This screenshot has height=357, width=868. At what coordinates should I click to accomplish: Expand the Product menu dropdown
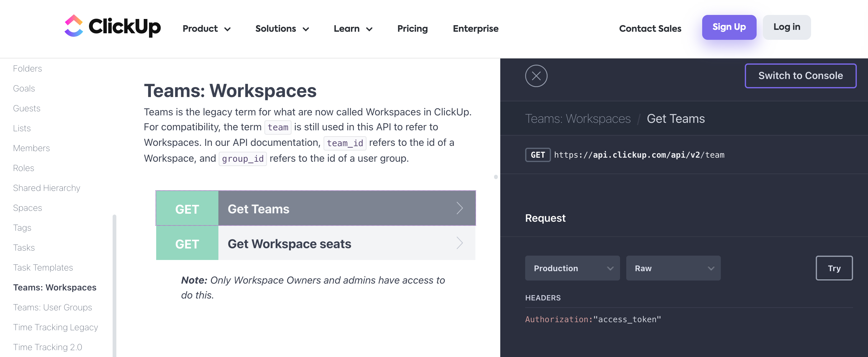point(207,29)
